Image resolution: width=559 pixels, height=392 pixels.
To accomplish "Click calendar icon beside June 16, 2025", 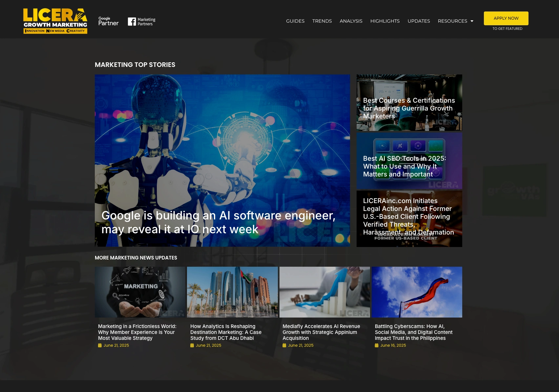I will pyautogui.click(x=377, y=345).
